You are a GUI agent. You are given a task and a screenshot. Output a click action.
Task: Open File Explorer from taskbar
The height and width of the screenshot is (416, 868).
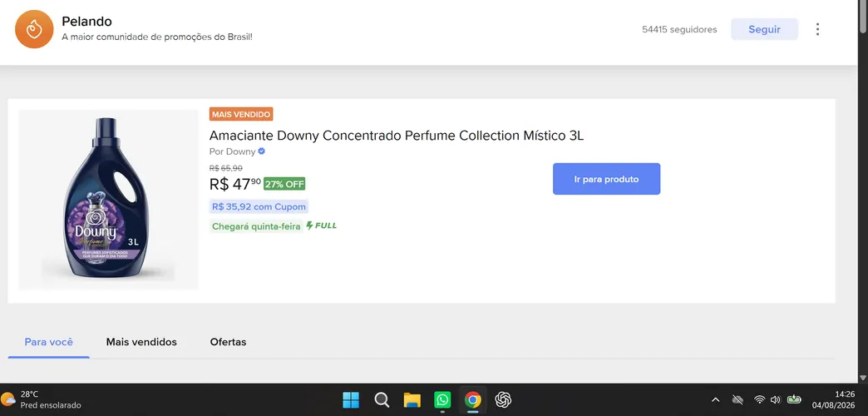coord(412,399)
